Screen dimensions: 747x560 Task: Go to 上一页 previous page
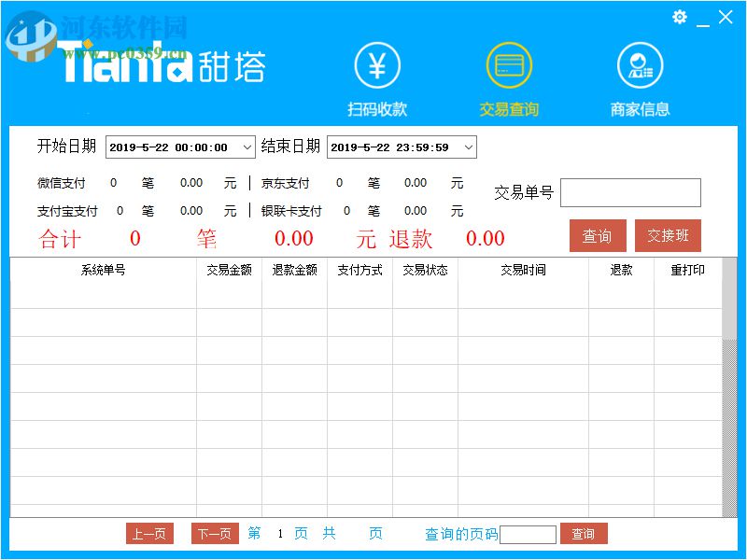[149, 534]
